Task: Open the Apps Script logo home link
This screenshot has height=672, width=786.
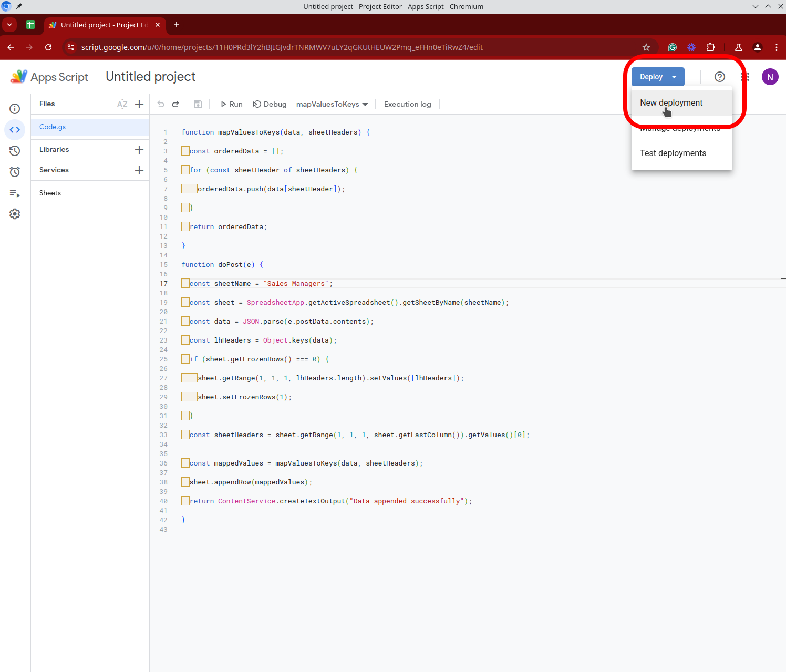Action: click(49, 77)
